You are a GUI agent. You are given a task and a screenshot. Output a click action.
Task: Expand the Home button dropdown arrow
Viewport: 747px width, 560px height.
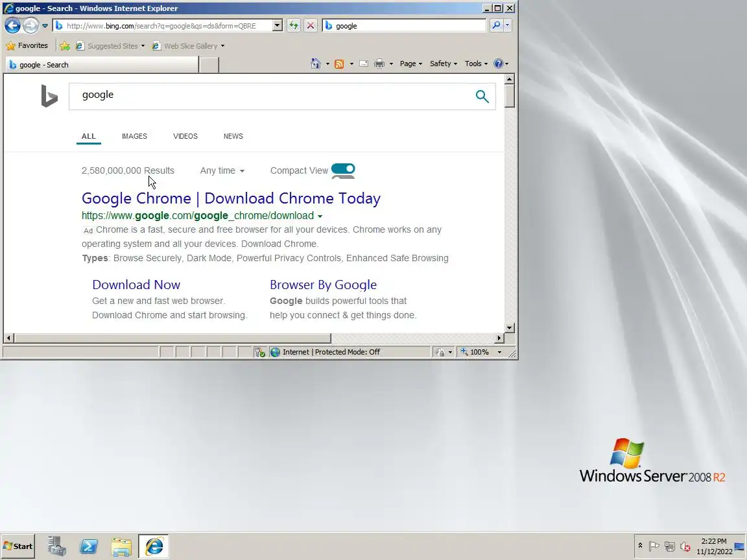pos(327,64)
